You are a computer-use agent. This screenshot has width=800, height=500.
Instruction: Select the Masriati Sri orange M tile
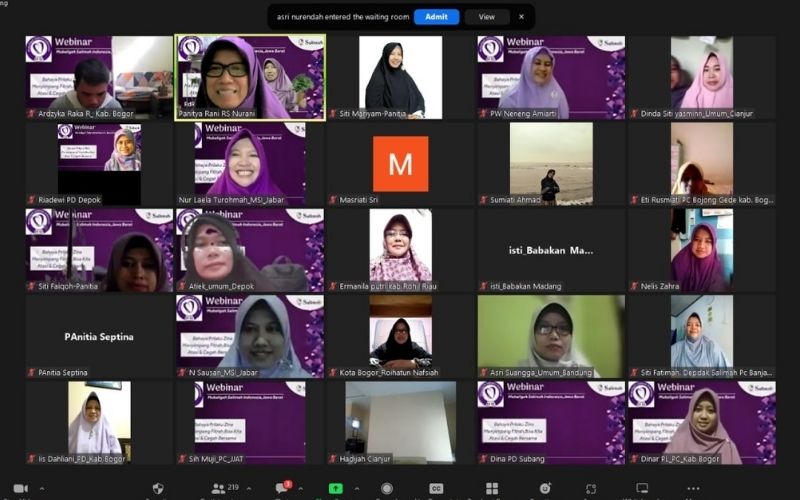pos(400,164)
